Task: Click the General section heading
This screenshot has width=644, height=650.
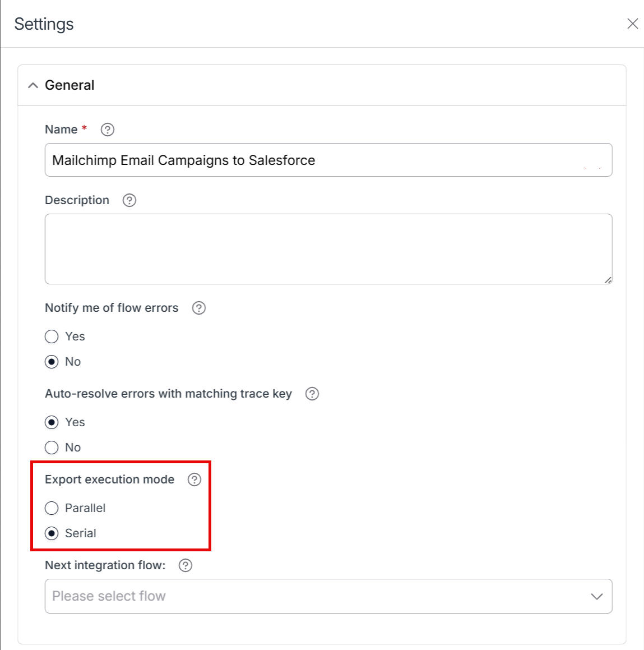Action: coord(70,85)
